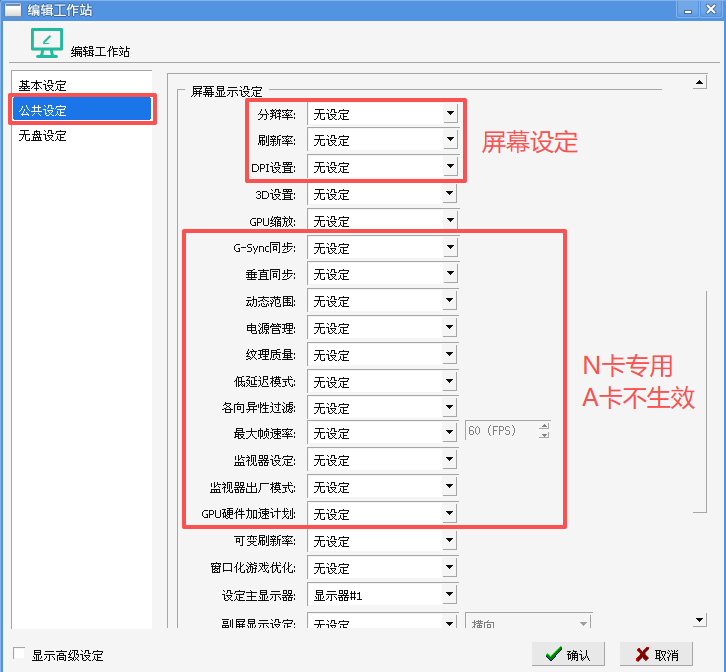Increase the FPS stepper value
Screen dimensions: 726x672
click(544, 426)
